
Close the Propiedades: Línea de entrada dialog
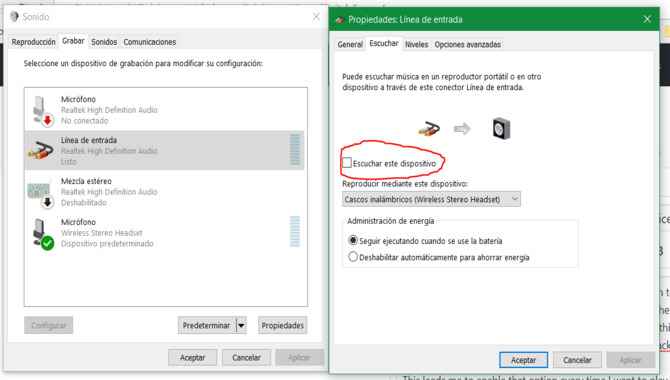pyautogui.click(x=647, y=19)
